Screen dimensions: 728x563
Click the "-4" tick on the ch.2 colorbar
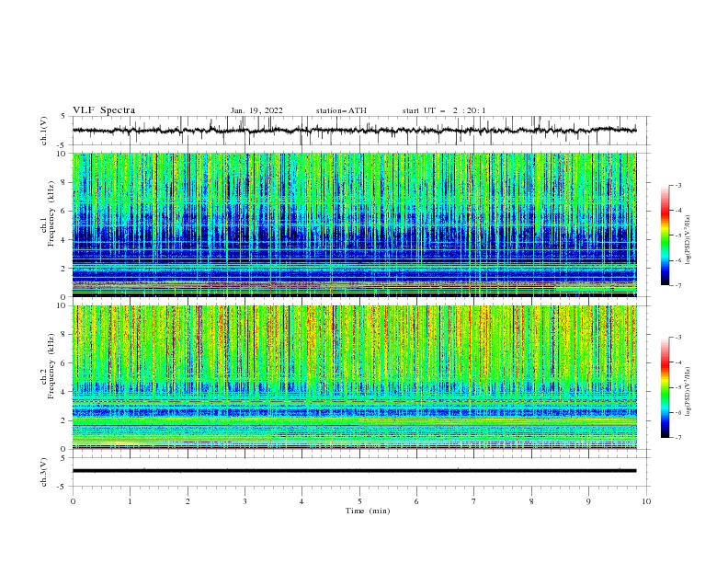[x=678, y=362]
